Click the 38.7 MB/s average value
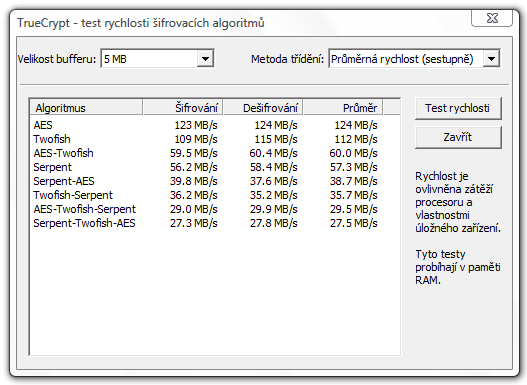Viewport: 527px width, 385px height. (354, 181)
